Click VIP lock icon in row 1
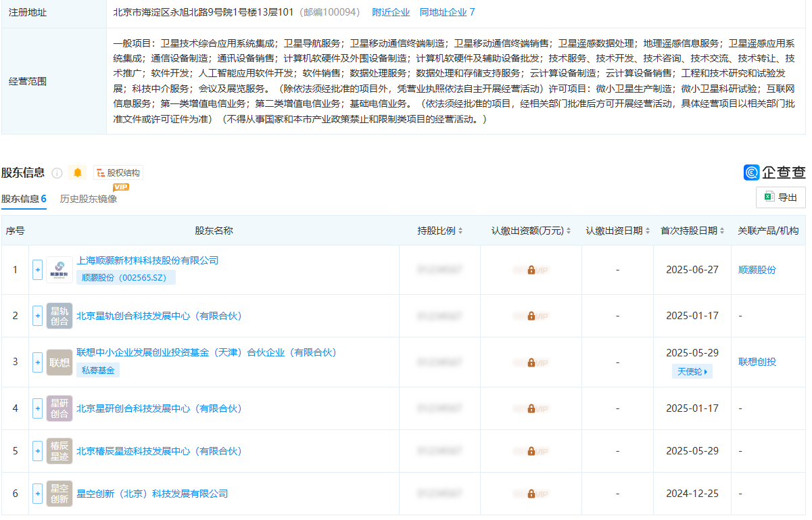The width and height of the screenshot is (812, 520). point(531,270)
